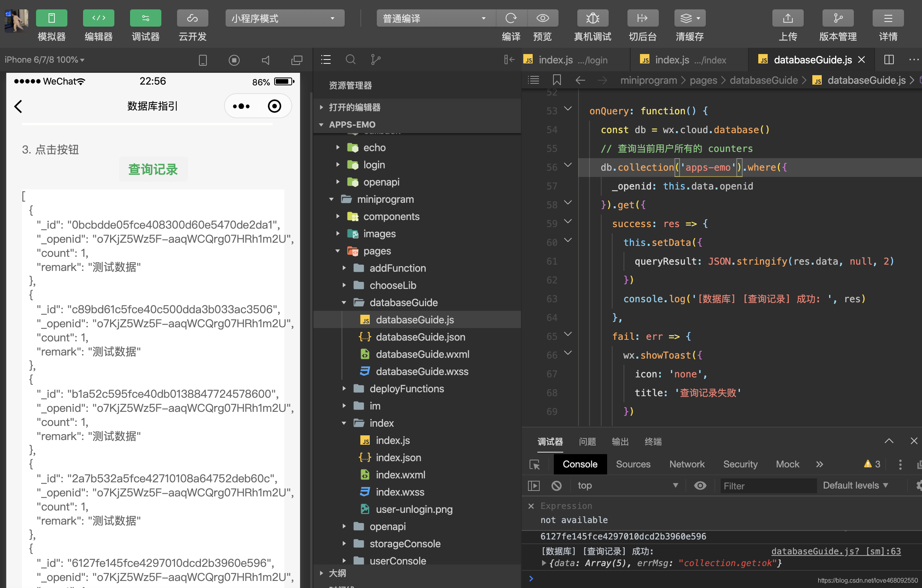Open version management branch icon
The height and width of the screenshot is (588, 922).
pyautogui.click(x=838, y=18)
